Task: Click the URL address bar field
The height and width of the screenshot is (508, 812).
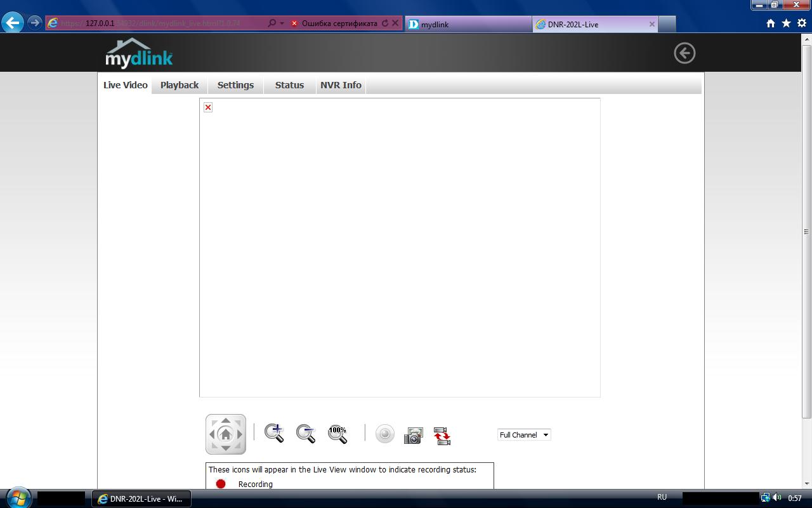Action: [159, 23]
